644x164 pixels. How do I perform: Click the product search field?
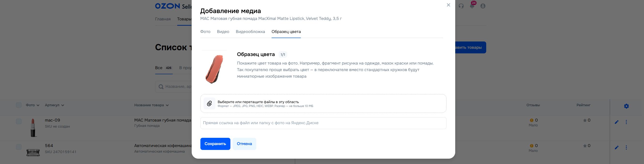[x=174, y=87]
